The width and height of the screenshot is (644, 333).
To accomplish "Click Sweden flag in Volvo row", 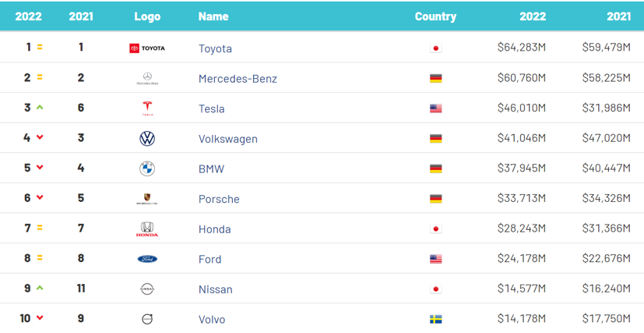I will pos(435,319).
